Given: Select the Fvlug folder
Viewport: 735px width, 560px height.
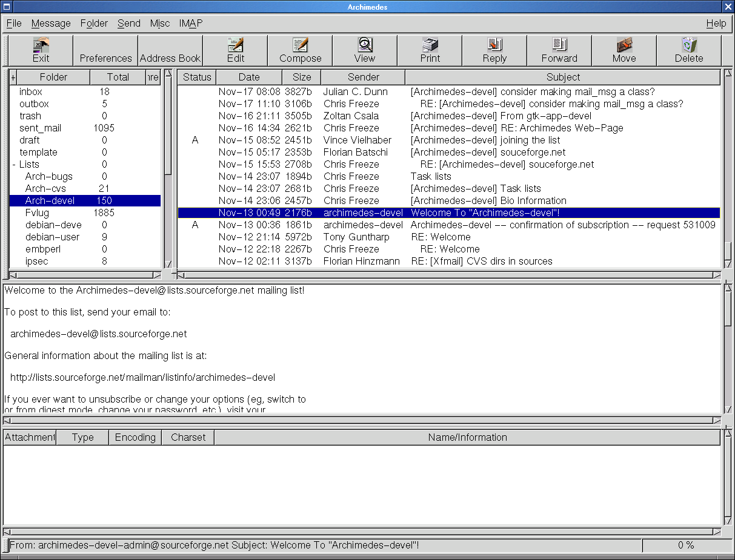Looking at the screenshot, I should 38,213.
